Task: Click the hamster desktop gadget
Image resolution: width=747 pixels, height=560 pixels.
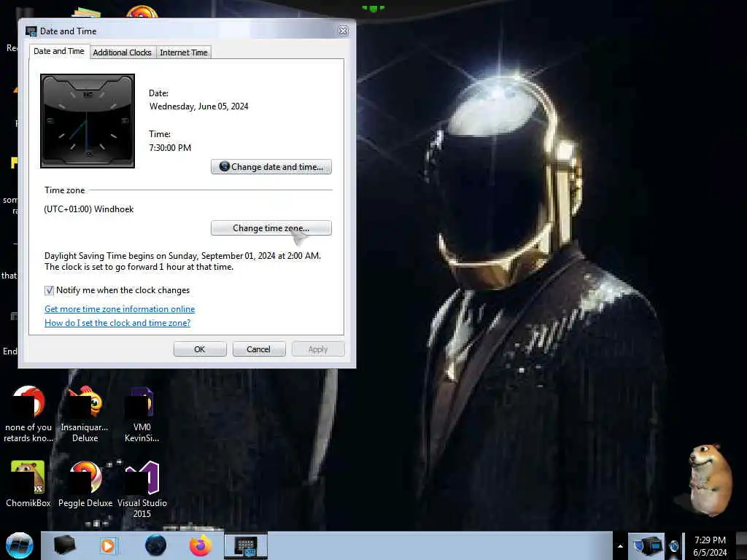Action: point(709,480)
